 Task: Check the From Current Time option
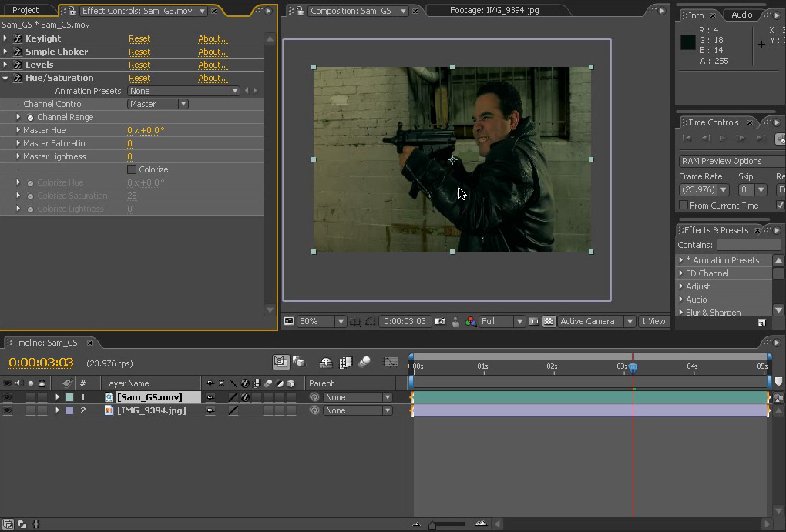coord(684,206)
